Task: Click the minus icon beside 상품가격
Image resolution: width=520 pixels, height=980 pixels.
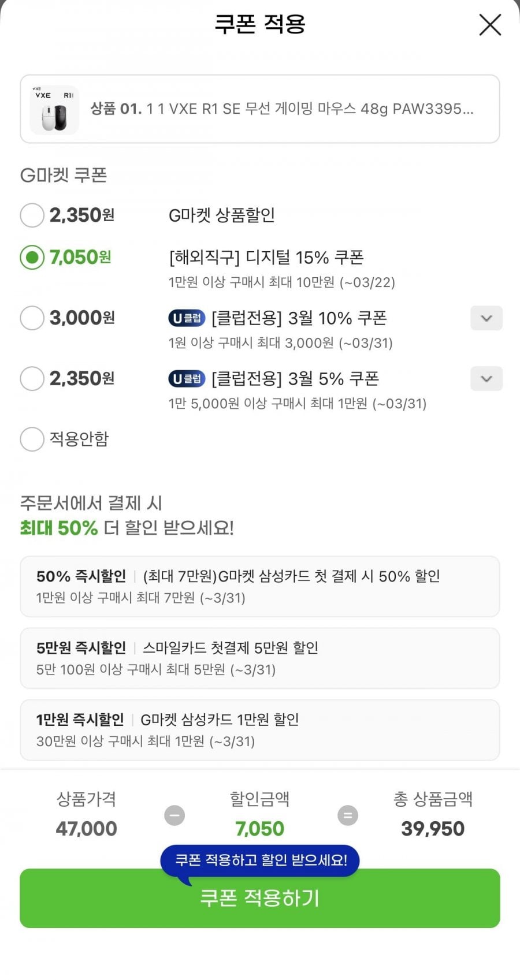Action: point(174,815)
